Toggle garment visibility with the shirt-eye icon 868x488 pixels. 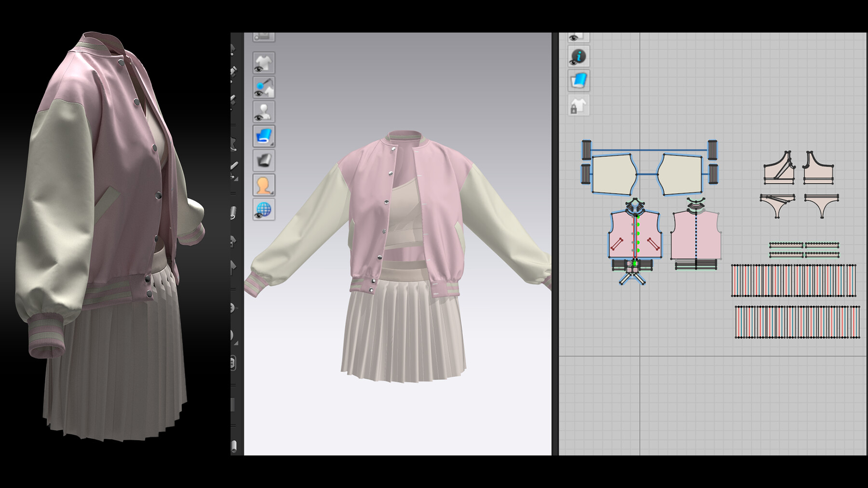[x=263, y=63]
